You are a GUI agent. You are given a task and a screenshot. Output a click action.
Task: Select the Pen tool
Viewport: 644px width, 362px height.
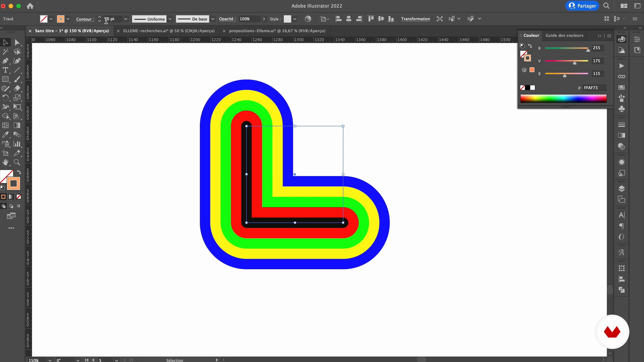[x=5, y=61]
